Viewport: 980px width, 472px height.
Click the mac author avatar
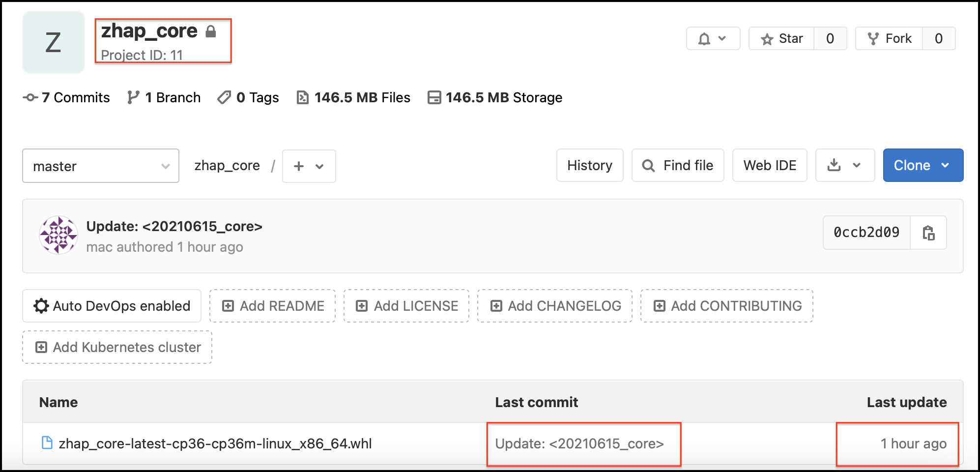pos(58,235)
